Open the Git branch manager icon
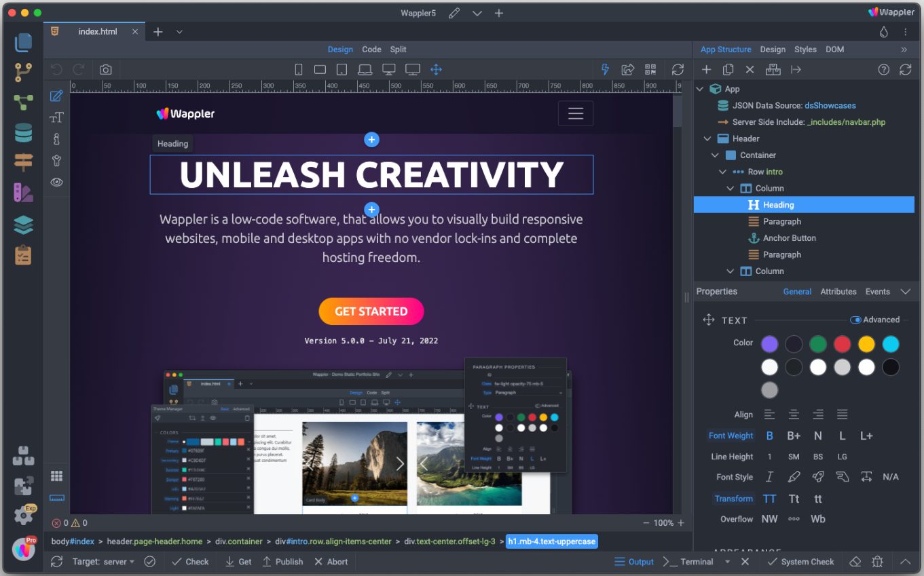 (x=23, y=73)
